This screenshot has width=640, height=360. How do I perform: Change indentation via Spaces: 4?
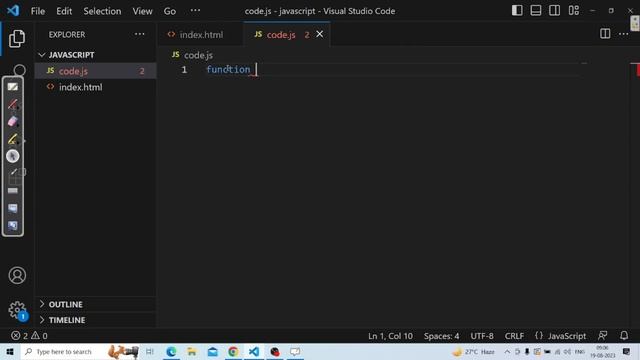tap(441, 336)
